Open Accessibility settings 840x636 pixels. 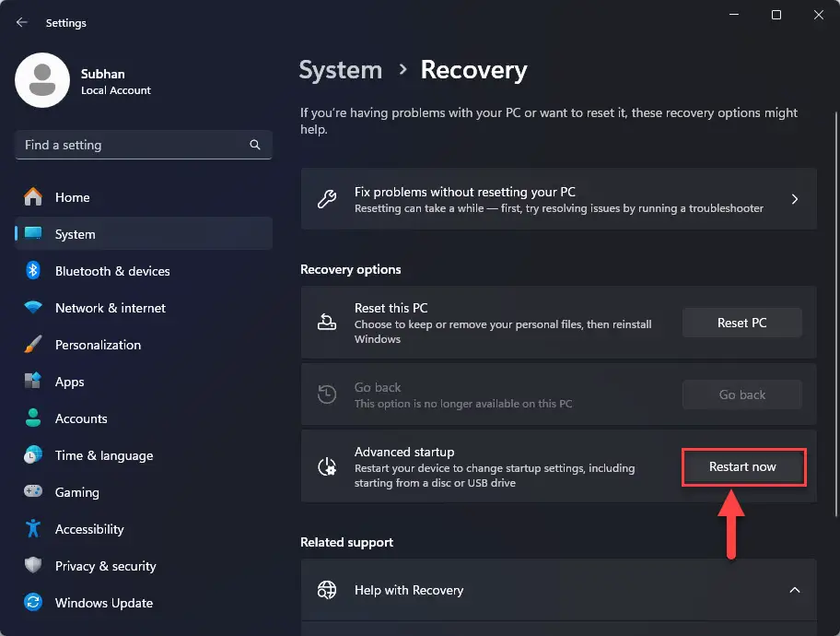pyautogui.click(x=89, y=529)
